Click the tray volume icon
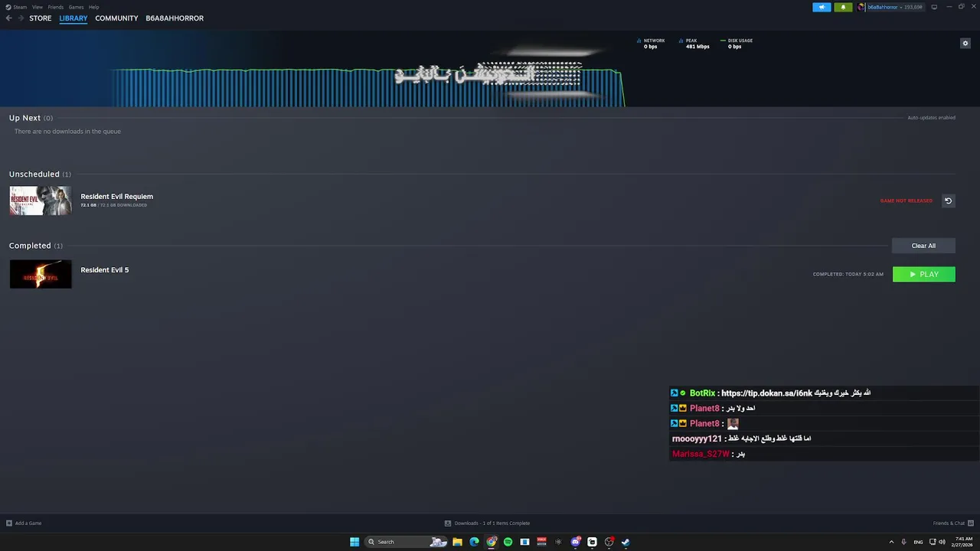The image size is (980, 551). click(x=941, y=542)
